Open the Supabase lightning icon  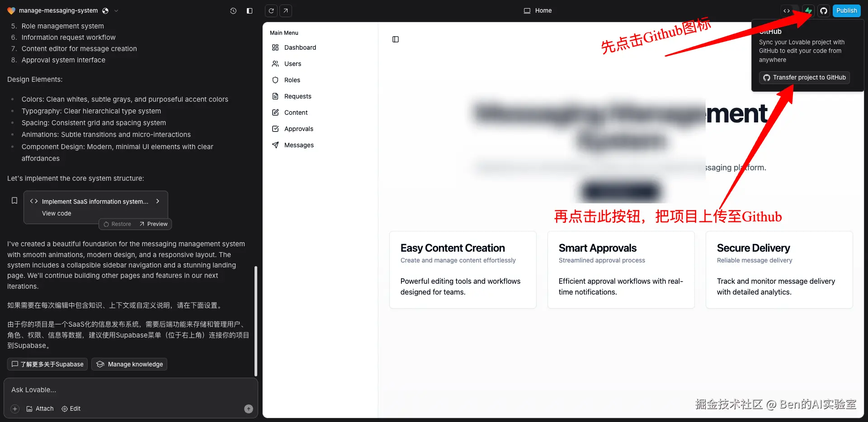tap(808, 11)
